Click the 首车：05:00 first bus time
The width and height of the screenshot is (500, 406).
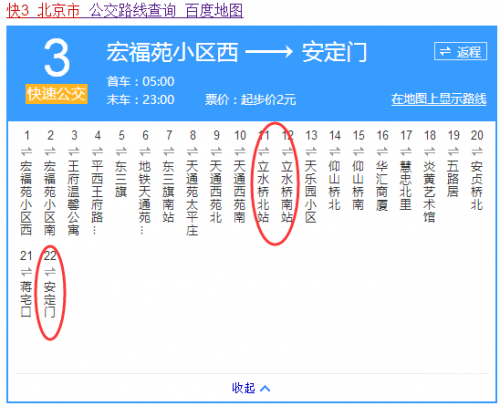(140, 81)
